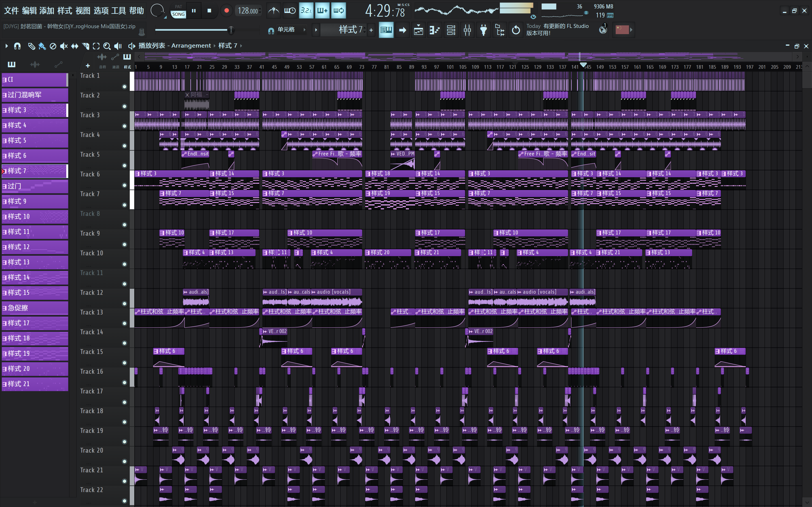
Task: Mute Track 6 using its green dot
Action: pos(124,185)
